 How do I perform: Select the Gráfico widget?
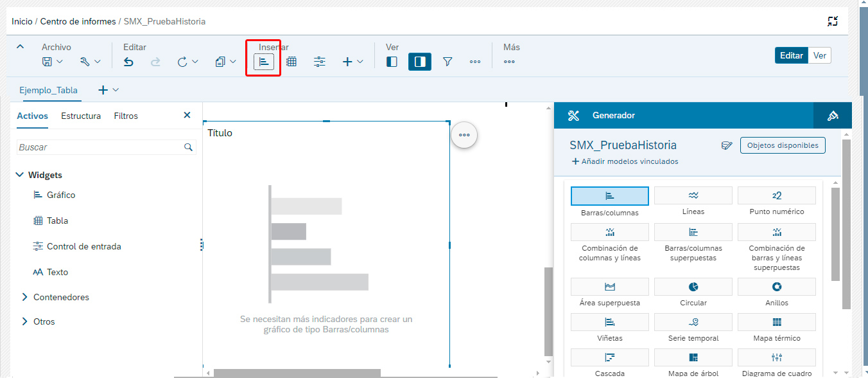(55, 195)
